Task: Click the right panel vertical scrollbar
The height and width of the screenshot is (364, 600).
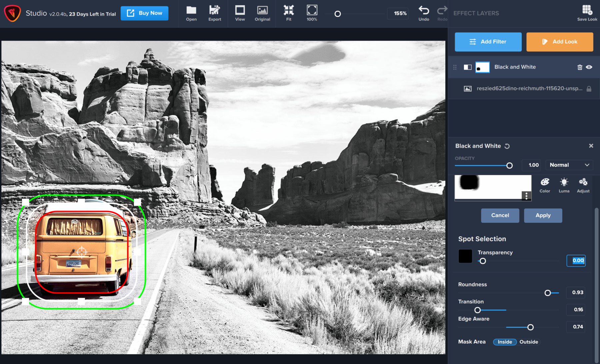Action: tap(596, 285)
